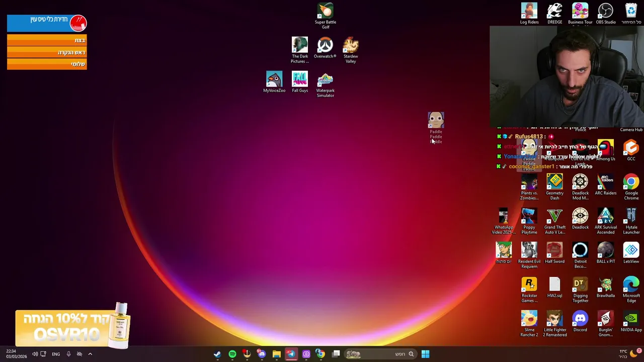
Task: Select the WhatsApp Video file icon
Action: [504, 221]
